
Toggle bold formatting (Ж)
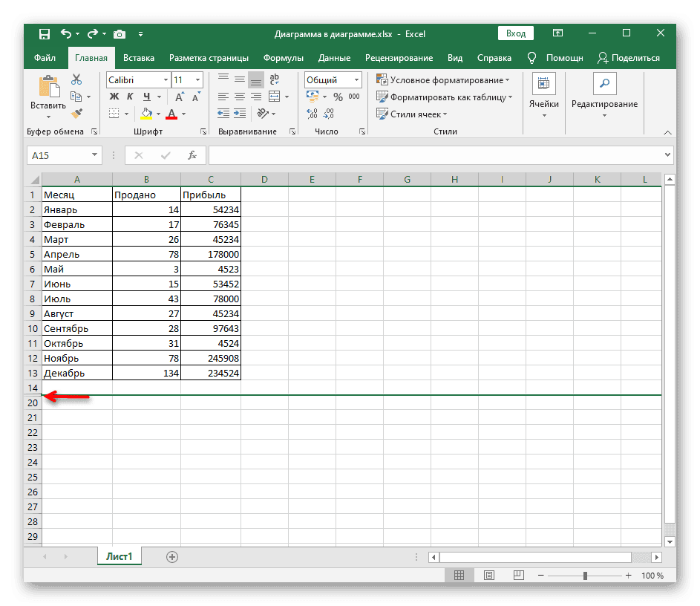(114, 97)
